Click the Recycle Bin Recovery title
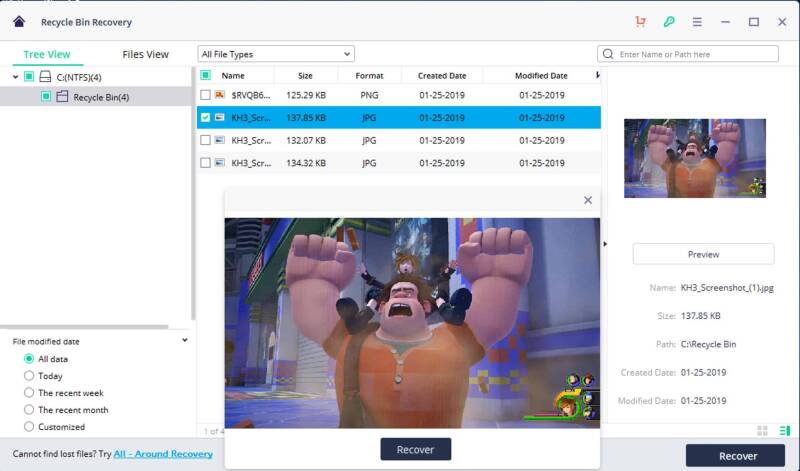Screen dimensions: 800x471 point(86,22)
